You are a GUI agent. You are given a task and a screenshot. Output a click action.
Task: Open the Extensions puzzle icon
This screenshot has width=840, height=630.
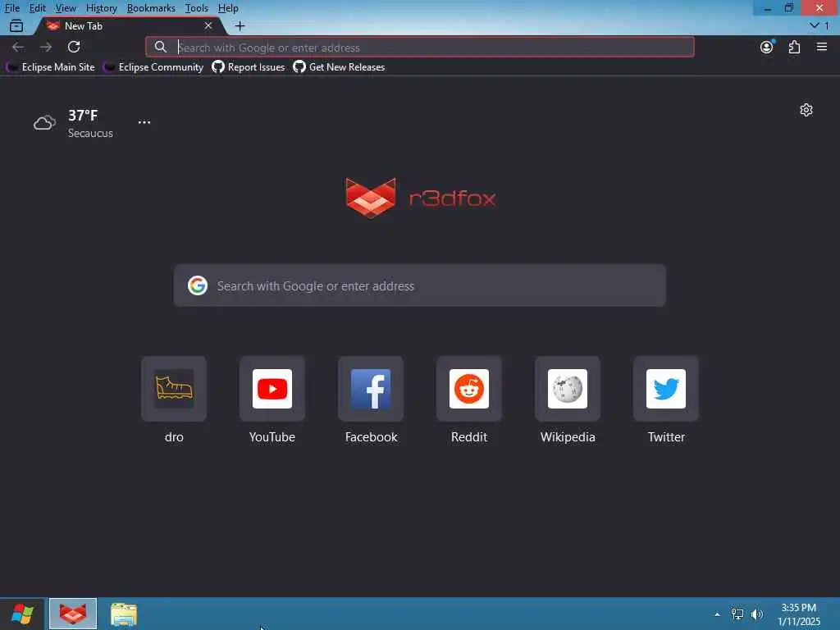pyautogui.click(x=794, y=47)
